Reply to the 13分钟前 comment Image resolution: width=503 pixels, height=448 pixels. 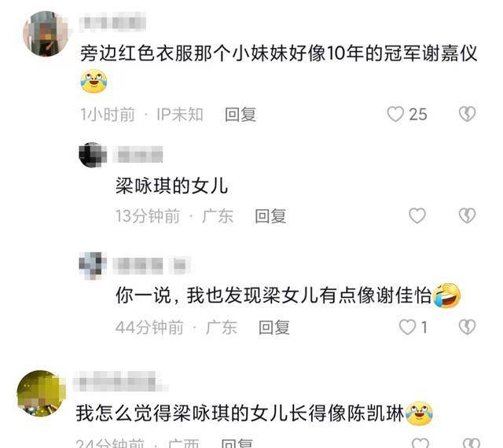(270, 216)
